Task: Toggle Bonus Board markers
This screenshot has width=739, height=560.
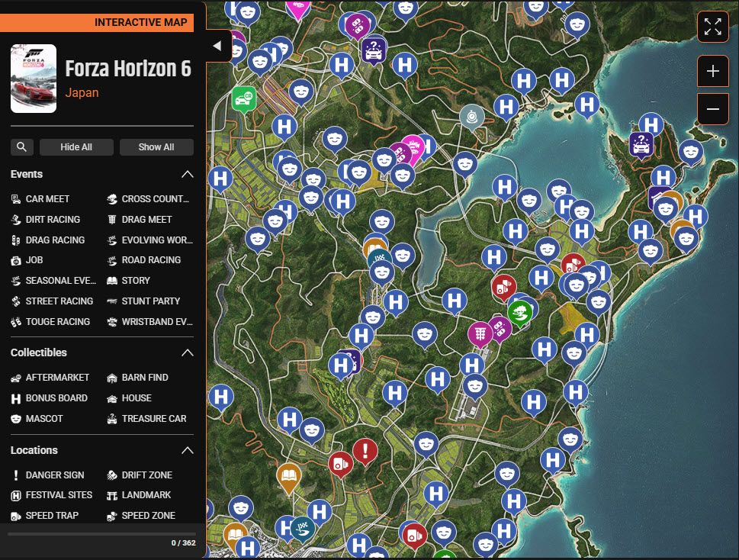Action: coord(50,398)
